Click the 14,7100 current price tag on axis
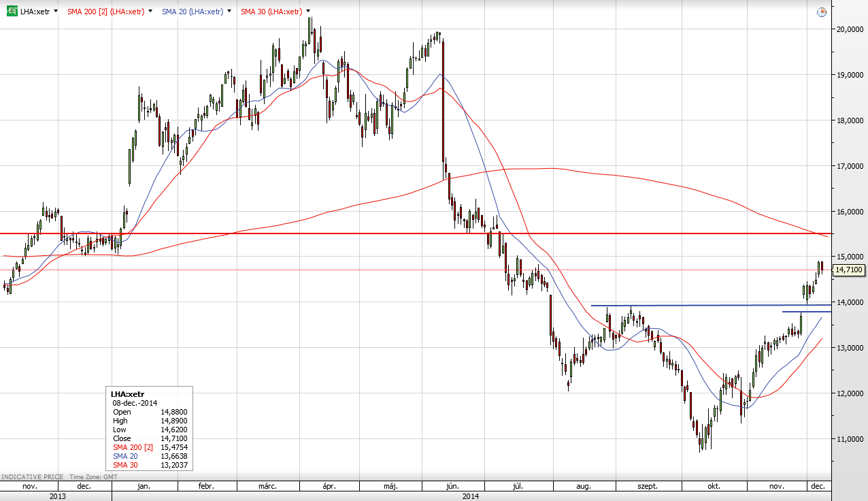Image resolution: width=868 pixels, height=501 pixels. (848, 270)
